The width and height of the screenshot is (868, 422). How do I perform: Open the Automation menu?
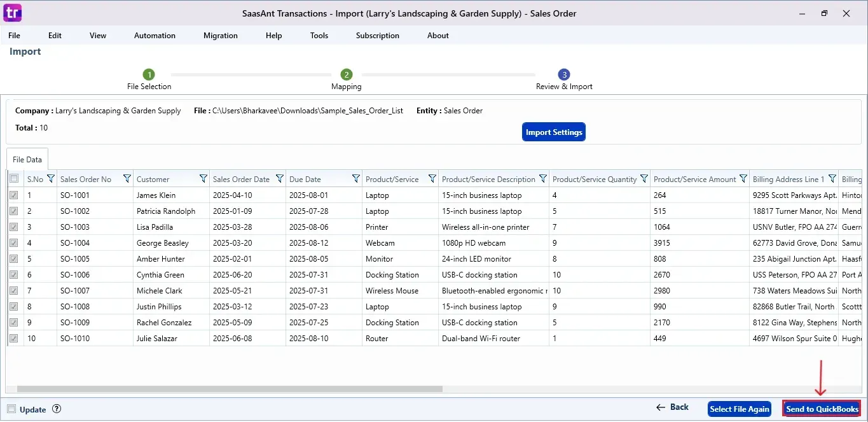(x=155, y=36)
